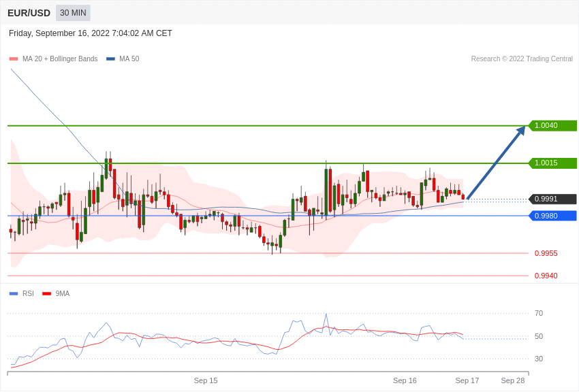579x392 pixels.
Task: Click the 0.9980 pivot price tag
Action: [553, 216]
